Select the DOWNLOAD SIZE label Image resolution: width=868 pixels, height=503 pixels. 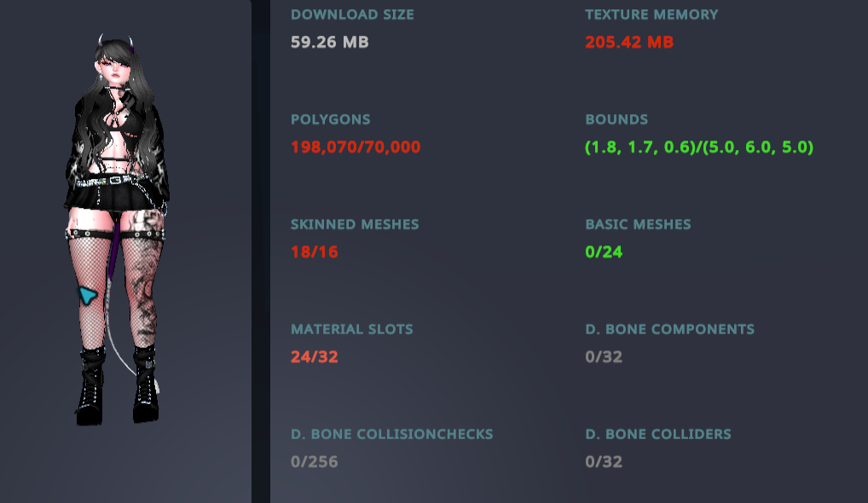(352, 15)
